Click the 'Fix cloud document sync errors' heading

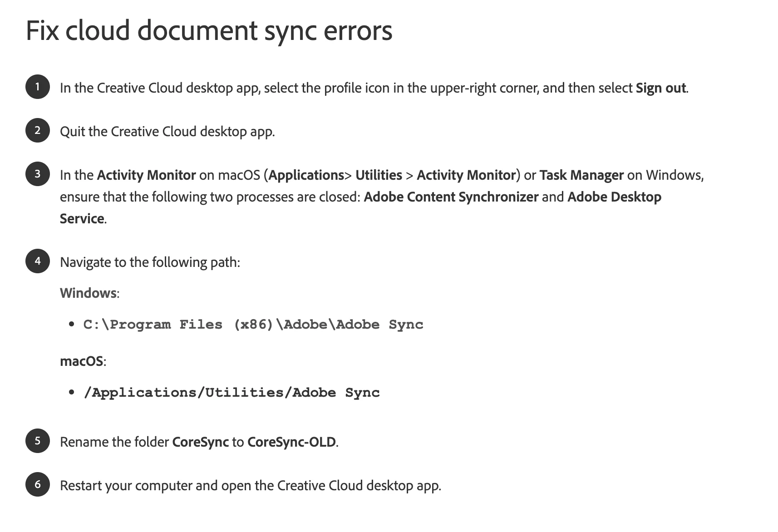209,31
